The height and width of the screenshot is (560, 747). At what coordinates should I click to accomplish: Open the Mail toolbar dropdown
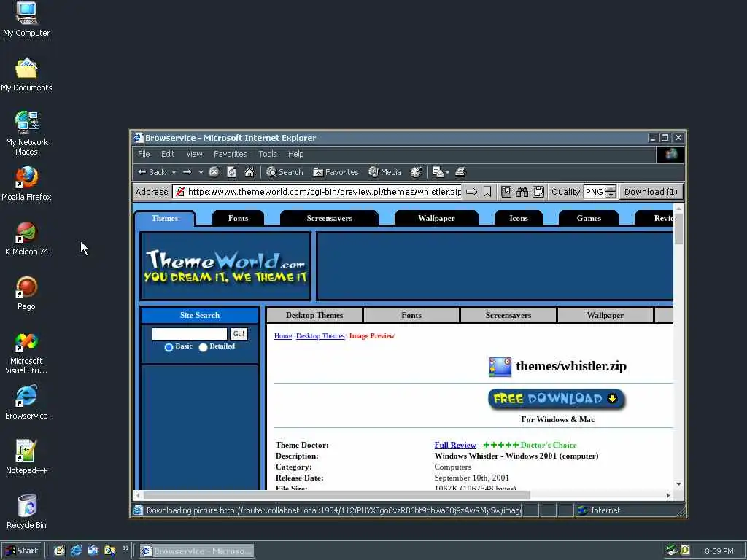tap(447, 172)
